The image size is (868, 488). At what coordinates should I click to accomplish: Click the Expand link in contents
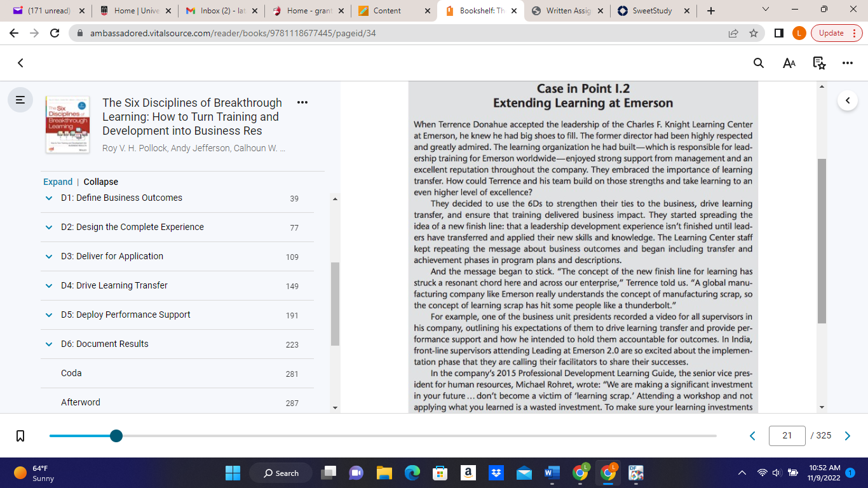click(58, 182)
